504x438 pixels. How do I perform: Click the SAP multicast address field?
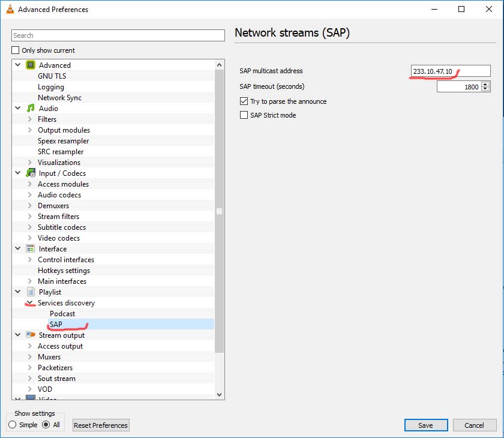pyautogui.click(x=451, y=71)
